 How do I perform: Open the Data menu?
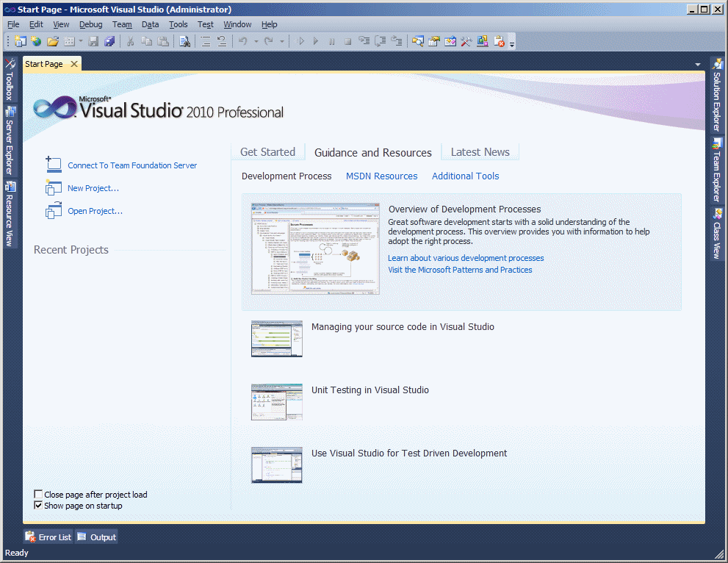tap(150, 24)
